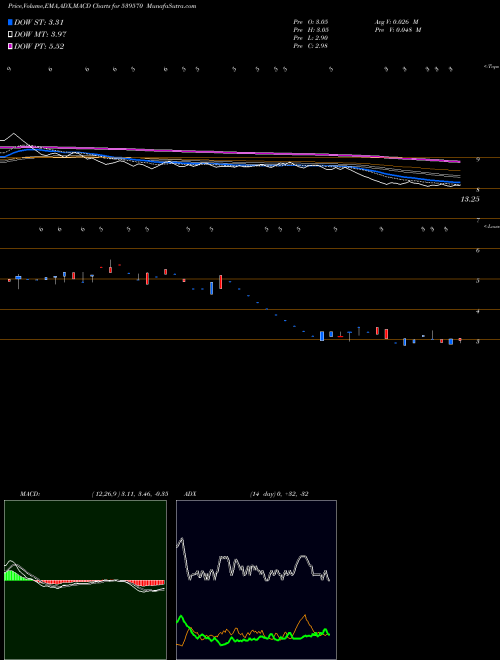Click inside the green MACD chart panel
Viewport: 500px width, 660px height.
coord(85,580)
